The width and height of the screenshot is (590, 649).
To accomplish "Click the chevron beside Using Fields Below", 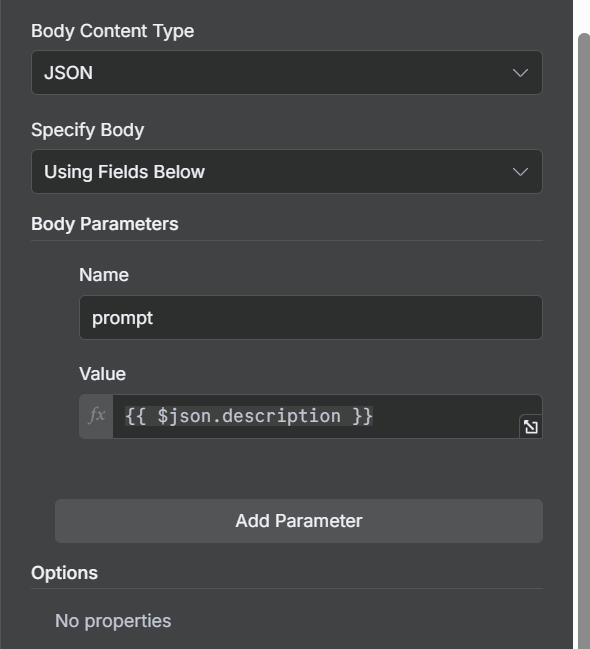I will click(x=520, y=172).
